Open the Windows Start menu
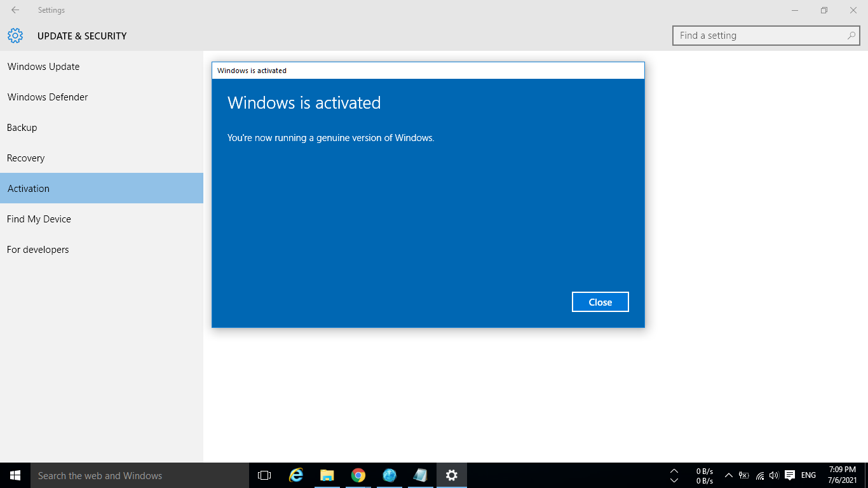 point(15,475)
